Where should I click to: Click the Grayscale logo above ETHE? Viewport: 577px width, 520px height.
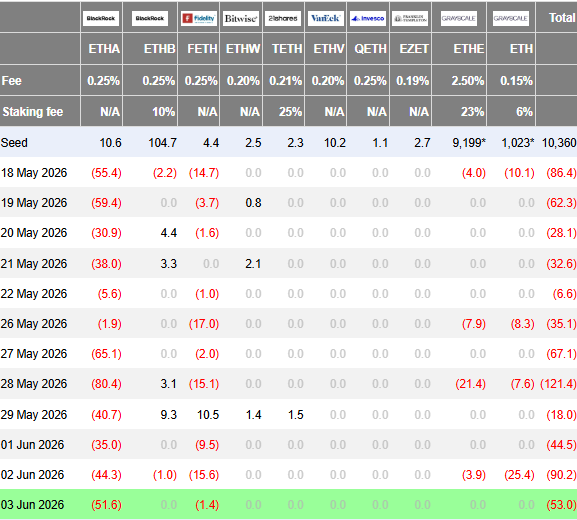click(x=459, y=18)
